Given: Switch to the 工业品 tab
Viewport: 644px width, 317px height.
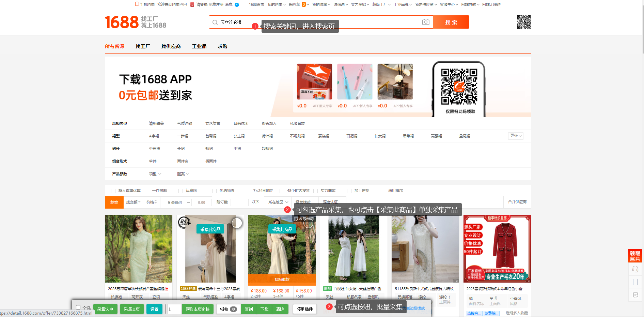Looking at the screenshot, I should pos(200,46).
